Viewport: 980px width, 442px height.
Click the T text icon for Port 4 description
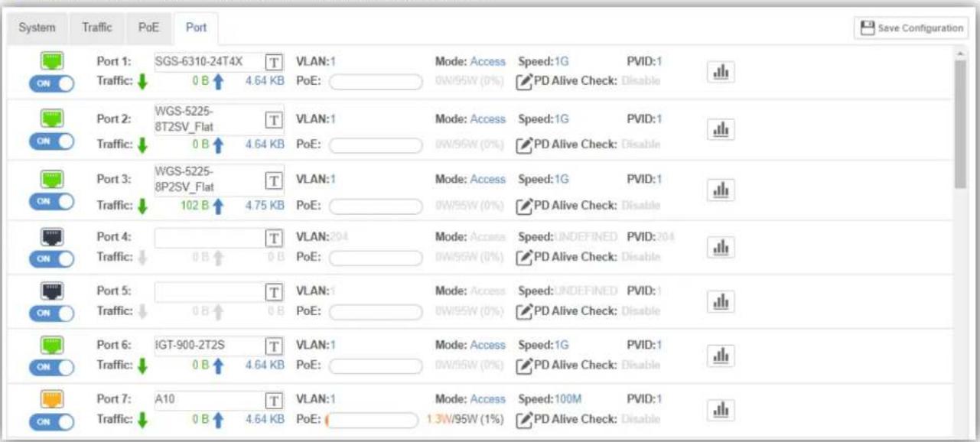(273, 238)
